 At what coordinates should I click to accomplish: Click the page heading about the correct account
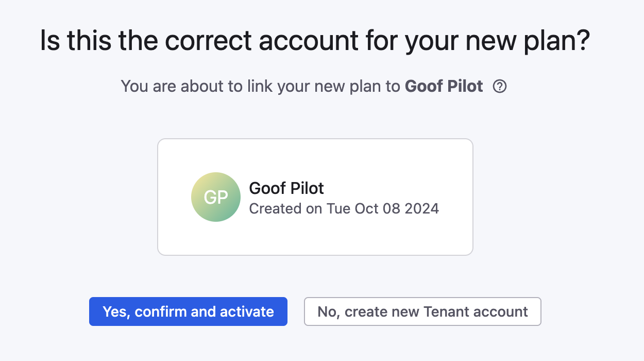[x=315, y=40]
